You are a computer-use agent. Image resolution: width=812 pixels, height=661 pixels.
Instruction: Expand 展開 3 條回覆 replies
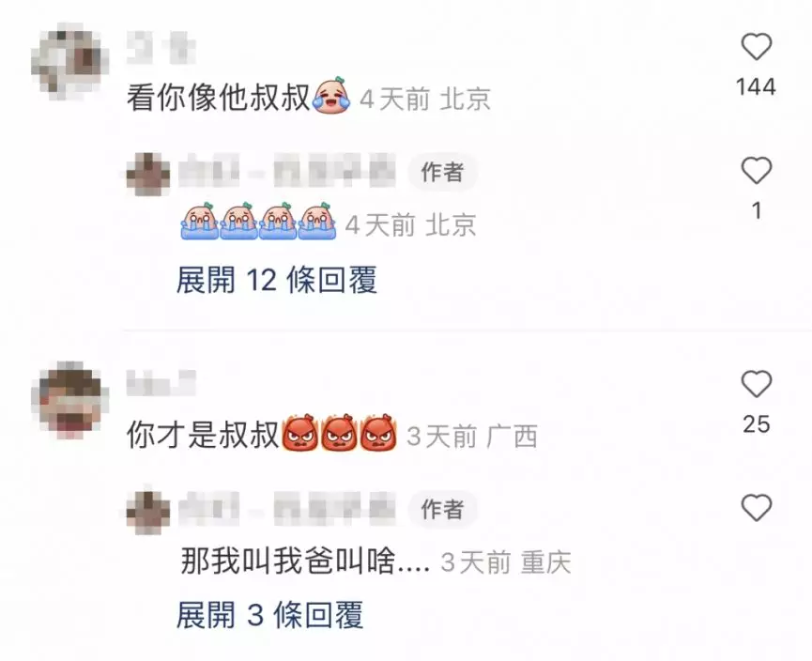pyautogui.click(x=269, y=615)
